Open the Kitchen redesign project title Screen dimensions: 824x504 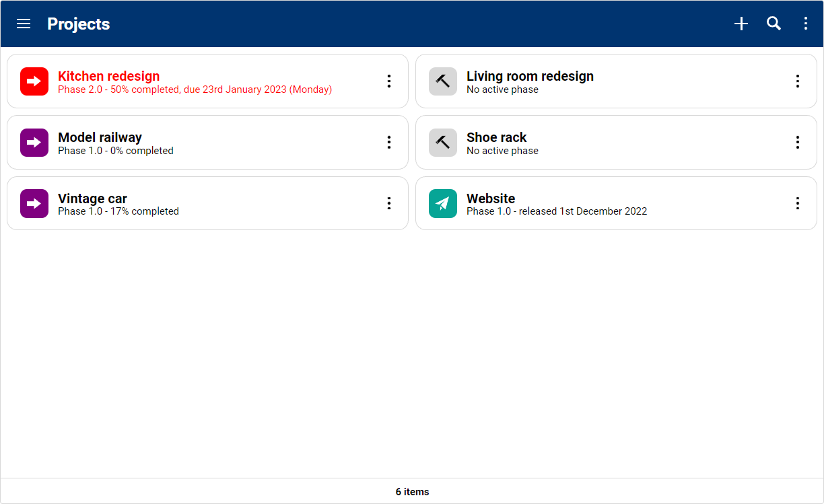click(x=108, y=76)
